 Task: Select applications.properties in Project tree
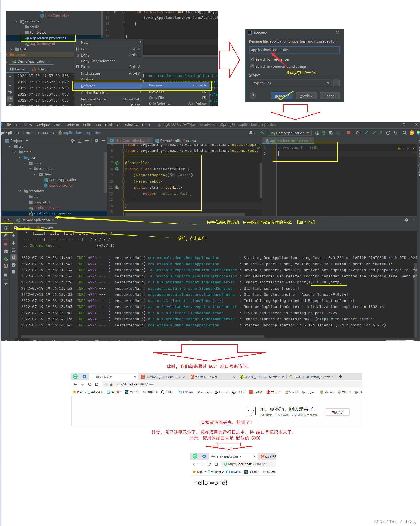click(x=52, y=213)
